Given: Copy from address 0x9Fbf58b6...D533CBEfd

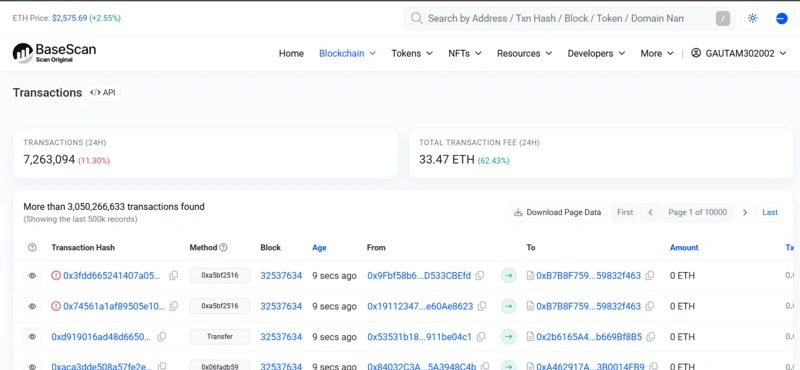Looking at the screenshot, I should [x=480, y=276].
